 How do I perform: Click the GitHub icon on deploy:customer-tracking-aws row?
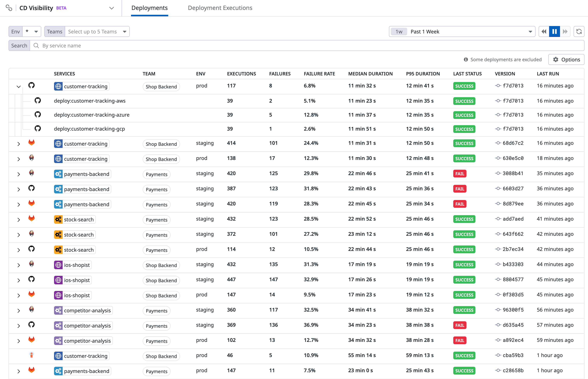[x=38, y=101]
